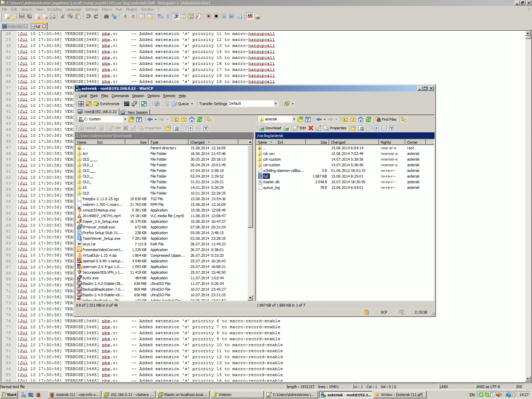This screenshot has height=399, width=532.
Task: Click remote panel Properties button
Action: [x=335, y=128]
